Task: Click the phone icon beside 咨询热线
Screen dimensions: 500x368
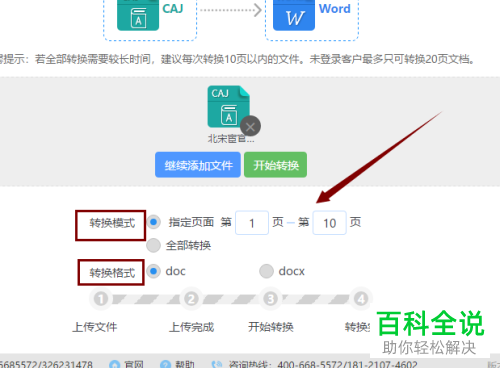Action: (x=217, y=364)
